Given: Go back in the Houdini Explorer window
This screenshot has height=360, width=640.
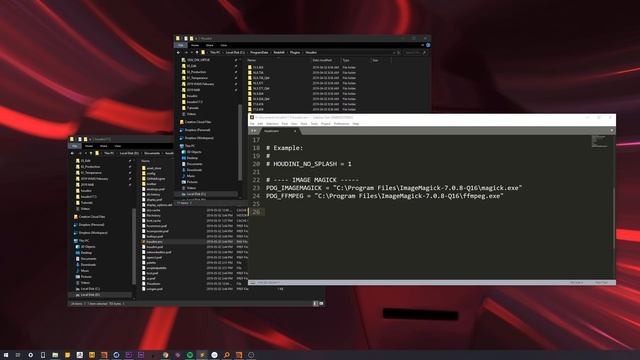Looking at the screenshot, I should click(178, 53).
